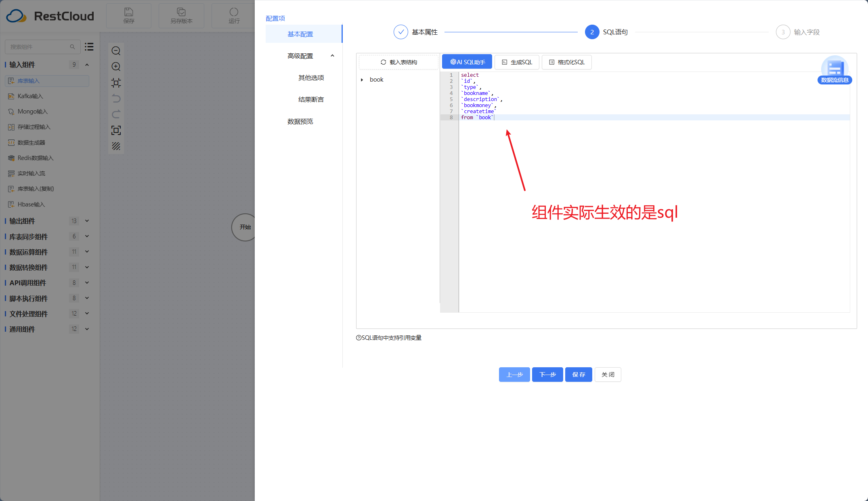Expand the API调用组件 section
Screen dimensions: 868x501
[87, 283]
